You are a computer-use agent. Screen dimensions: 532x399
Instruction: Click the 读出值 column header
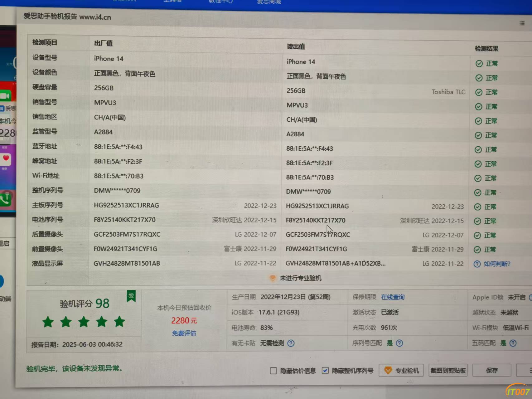point(296,47)
